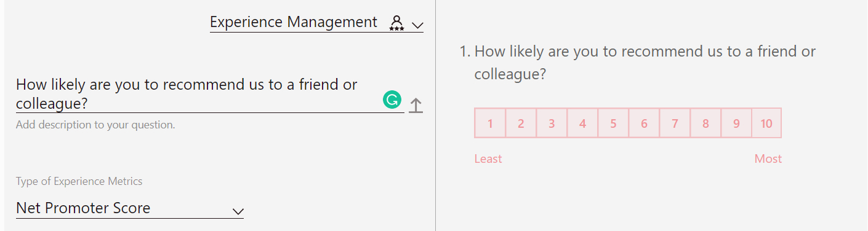Click the Grammarly icon in question field

[392, 100]
